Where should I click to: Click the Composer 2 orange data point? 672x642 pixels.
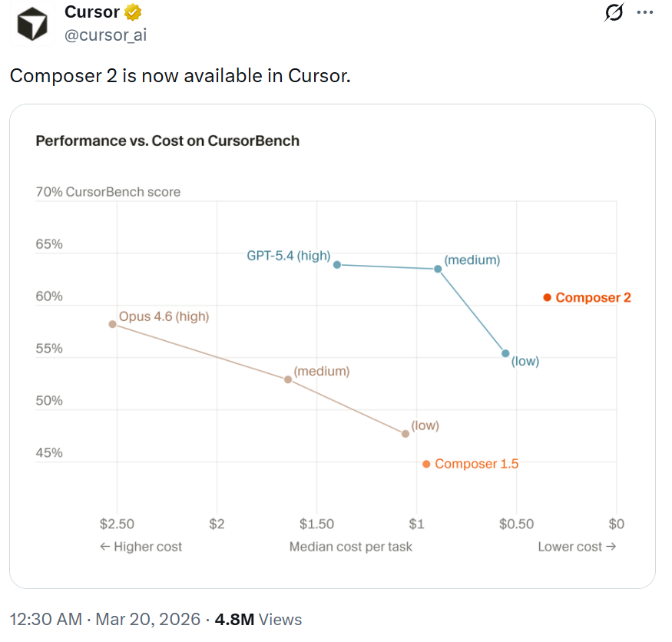coord(548,297)
